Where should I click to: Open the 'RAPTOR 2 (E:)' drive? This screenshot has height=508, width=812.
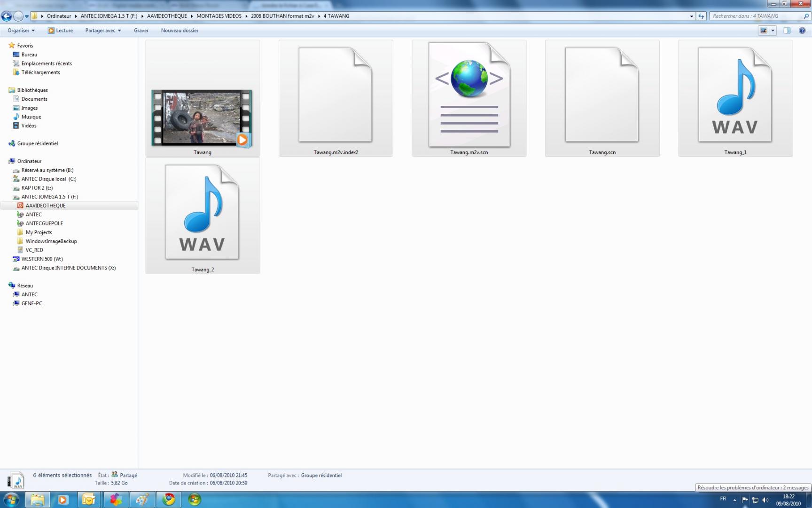pyautogui.click(x=37, y=188)
